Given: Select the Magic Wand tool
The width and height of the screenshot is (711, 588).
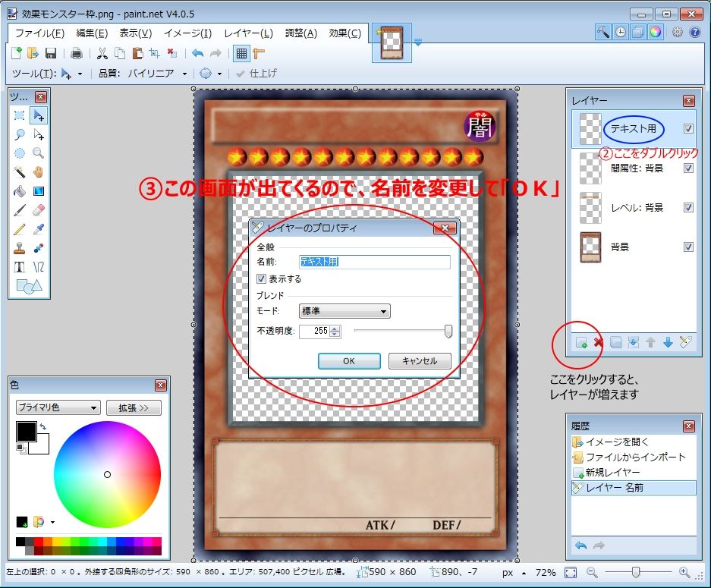Looking at the screenshot, I should click(x=19, y=172).
